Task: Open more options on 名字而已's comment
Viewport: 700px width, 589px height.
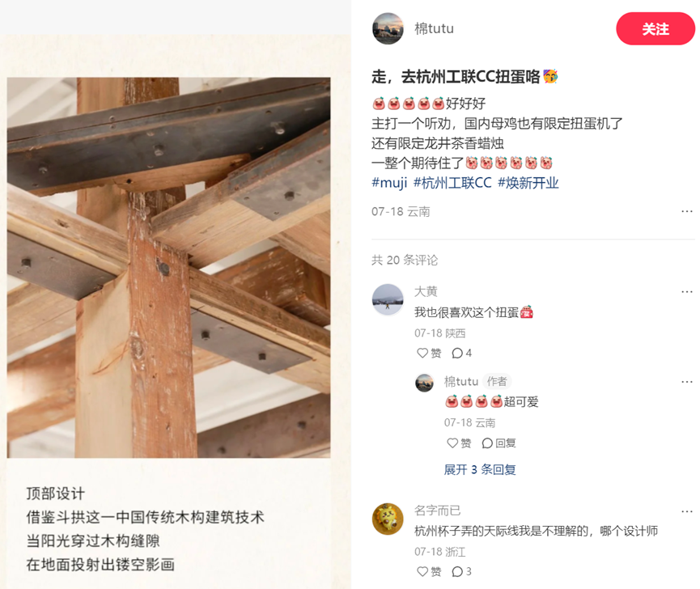Action: pyautogui.click(x=686, y=511)
